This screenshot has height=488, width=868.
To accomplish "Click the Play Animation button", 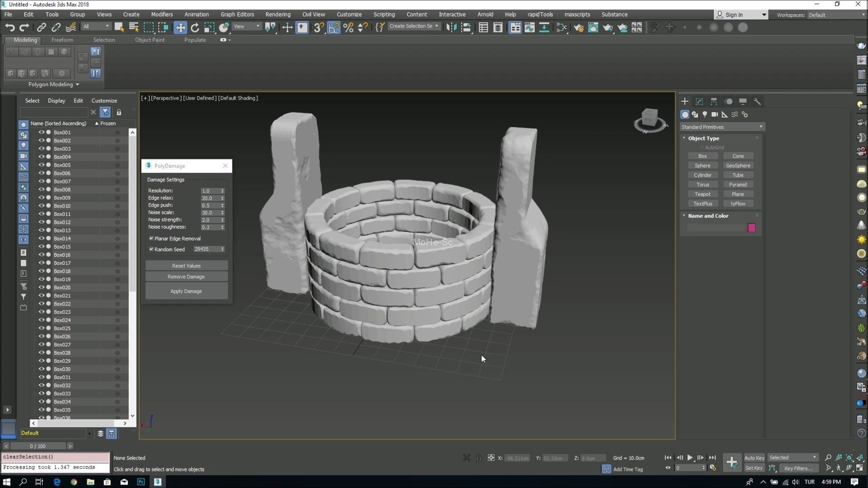I will (x=690, y=458).
